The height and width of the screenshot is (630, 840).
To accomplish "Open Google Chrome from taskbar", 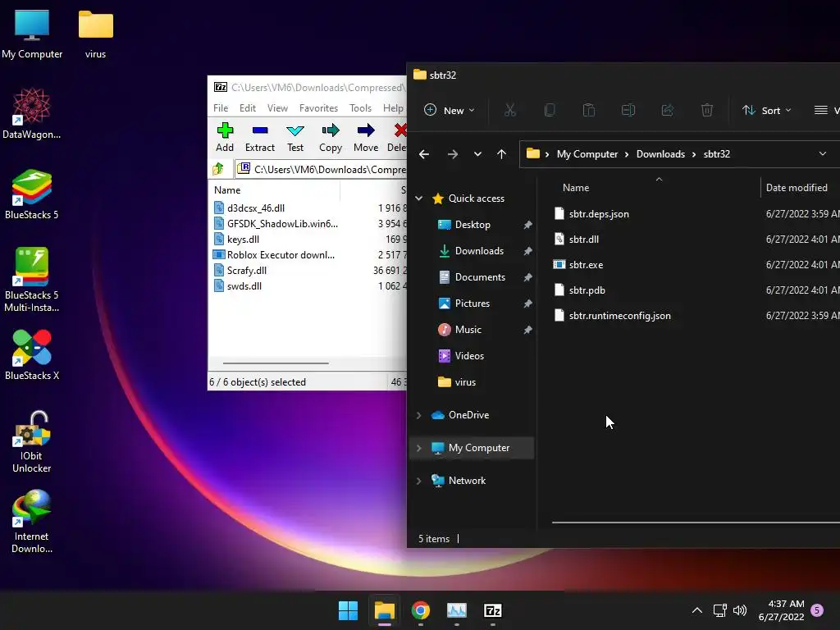I will [x=421, y=610].
